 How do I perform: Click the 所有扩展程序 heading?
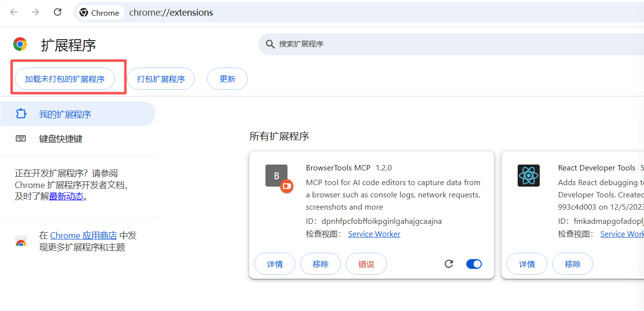(x=279, y=136)
